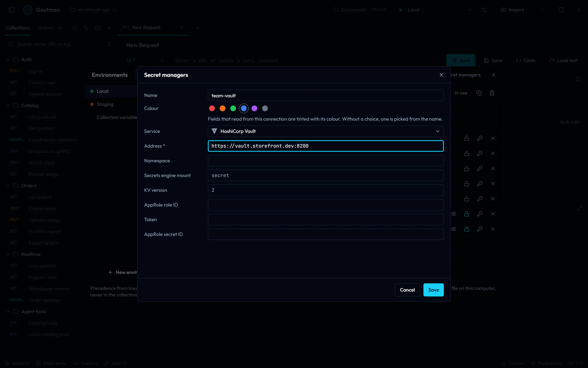Click the Secrets engine mount field

tap(326, 175)
